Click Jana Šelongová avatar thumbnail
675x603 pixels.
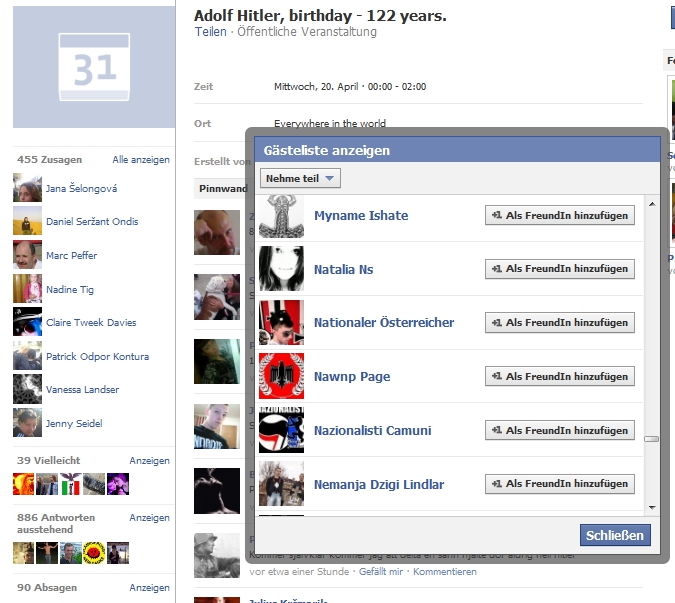(x=28, y=188)
